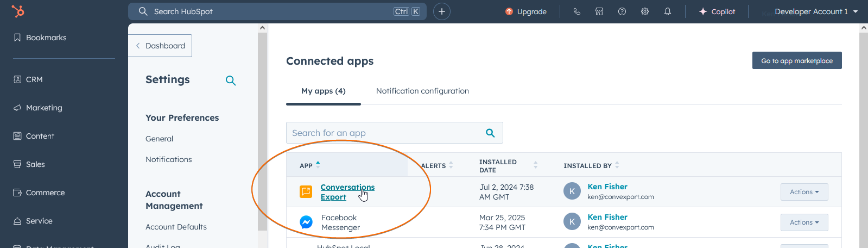This screenshot has width=868, height=248.
Task: Open the Service menu item
Action: tap(33, 221)
